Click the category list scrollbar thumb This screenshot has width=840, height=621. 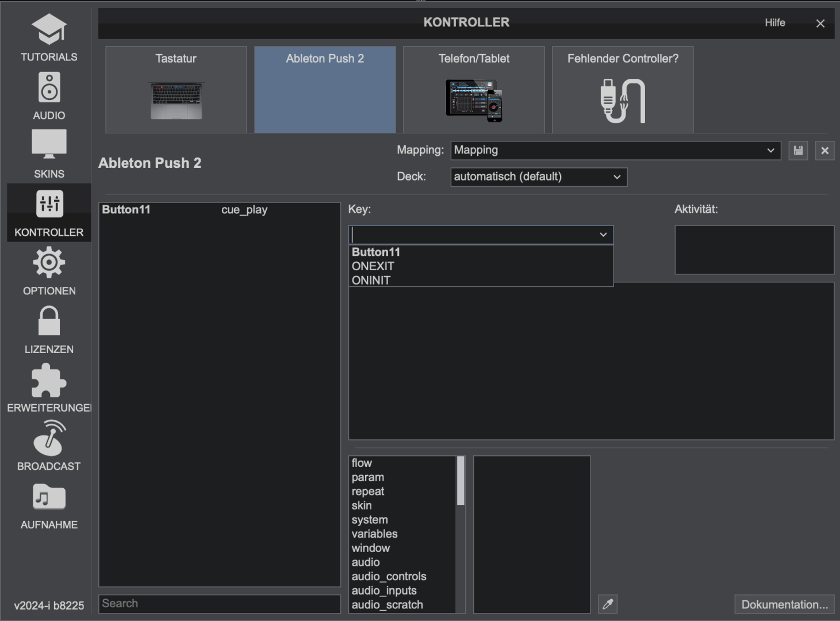(461, 481)
